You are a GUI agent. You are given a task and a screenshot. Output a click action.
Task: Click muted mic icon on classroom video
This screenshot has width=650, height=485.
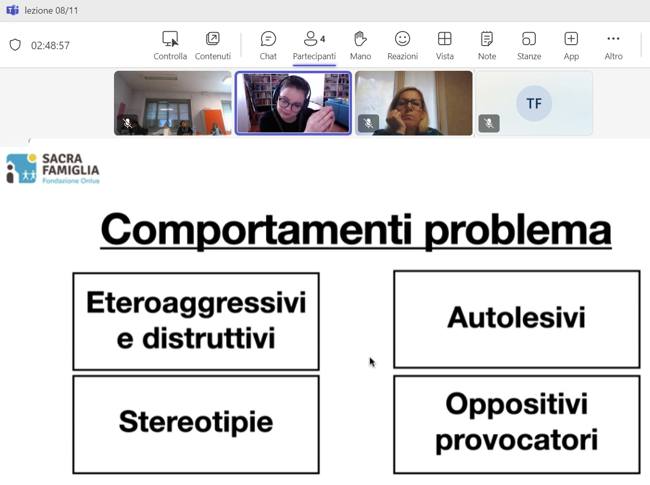(x=128, y=123)
